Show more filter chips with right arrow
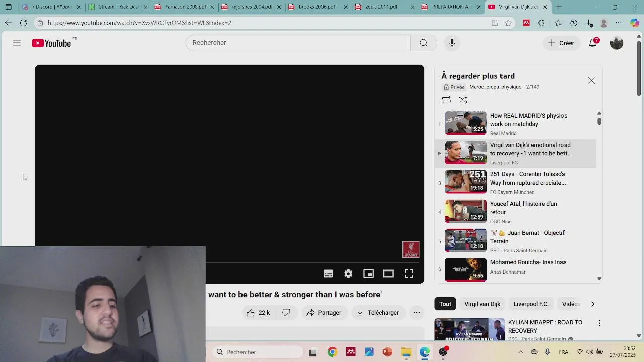 click(x=592, y=304)
